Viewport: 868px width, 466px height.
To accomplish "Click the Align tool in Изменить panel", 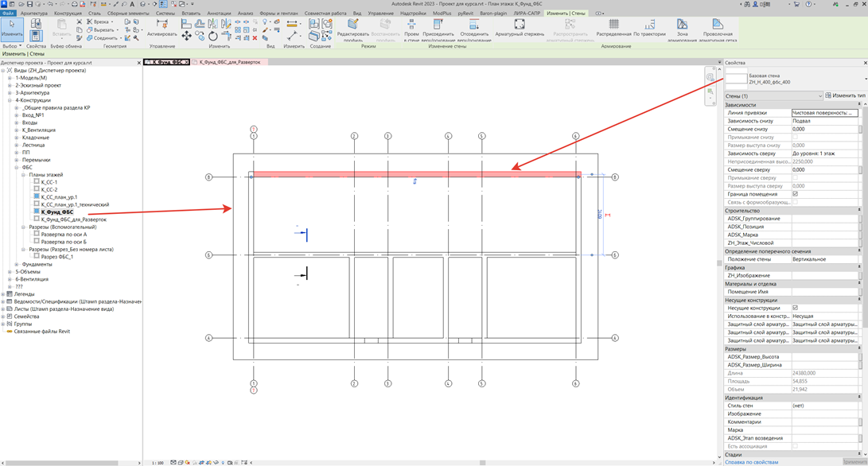I will coord(186,24).
